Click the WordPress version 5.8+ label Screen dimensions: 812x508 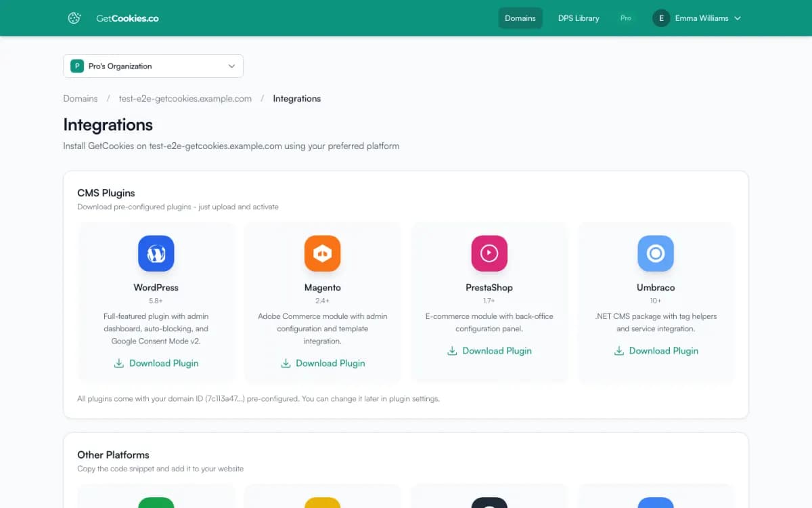click(156, 300)
